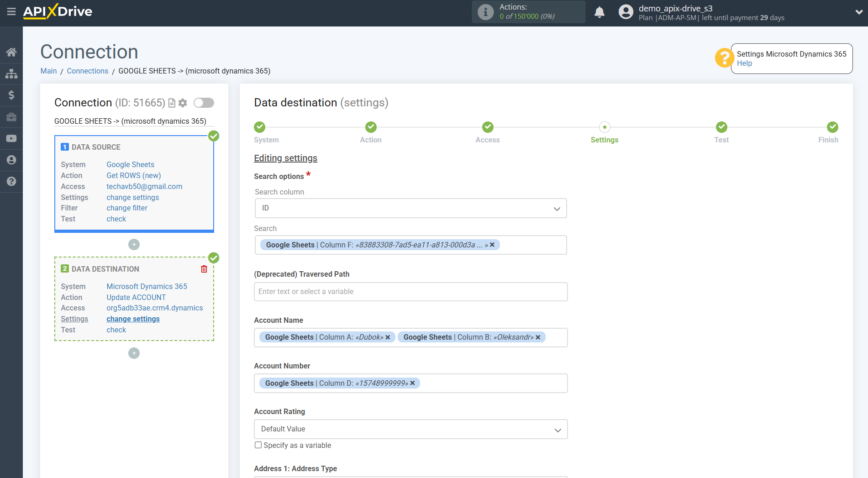Delete data destination with trash icon
The image size is (868, 478).
[204, 269]
